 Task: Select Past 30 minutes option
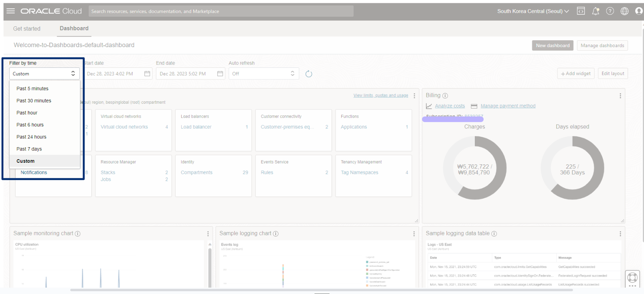pyautogui.click(x=45, y=101)
